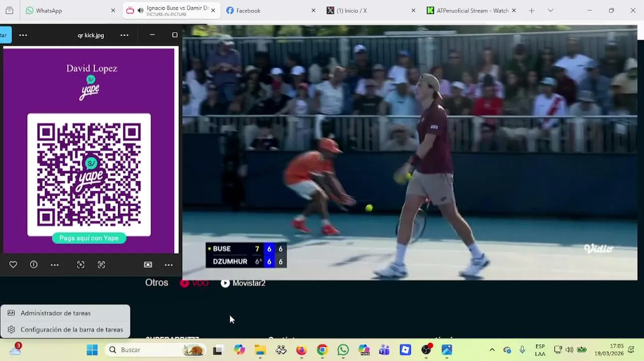Screen dimensions: 644x361
Task: Open clock and calendar showing 17:05
Action: pos(609,350)
